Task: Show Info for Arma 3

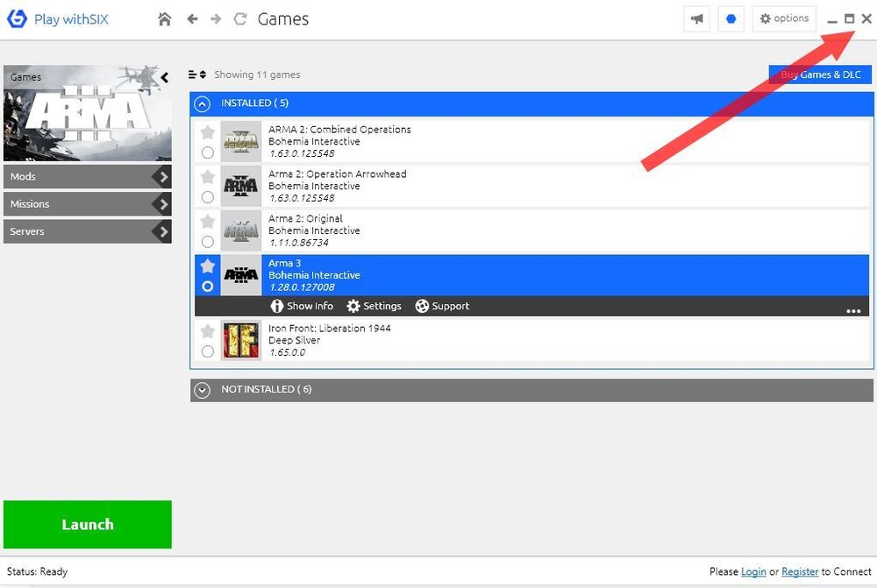Action: 302,307
